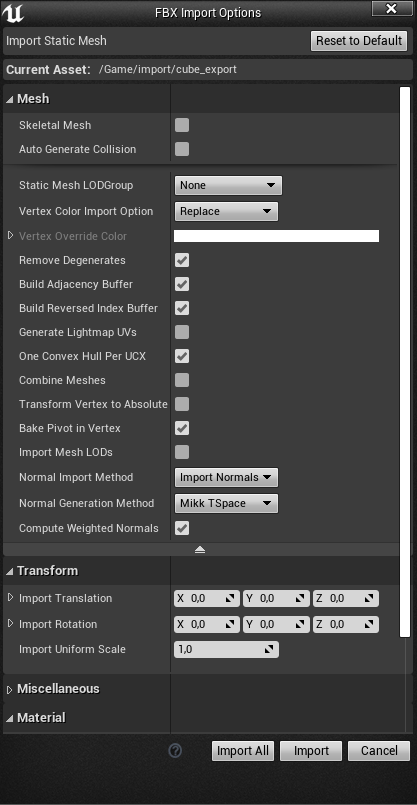Open the Static Mesh LODGroup dropdown
The height and width of the screenshot is (805, 417).
click(228, 185)
